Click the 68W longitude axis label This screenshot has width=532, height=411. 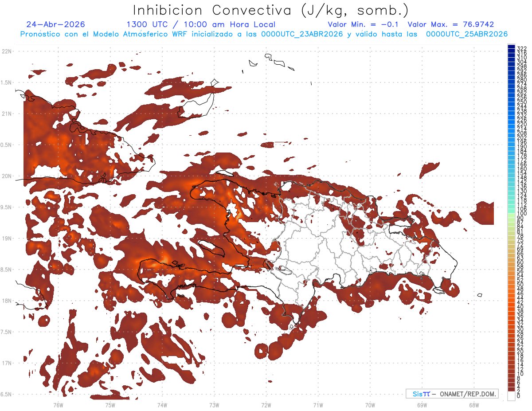point(474,405)
